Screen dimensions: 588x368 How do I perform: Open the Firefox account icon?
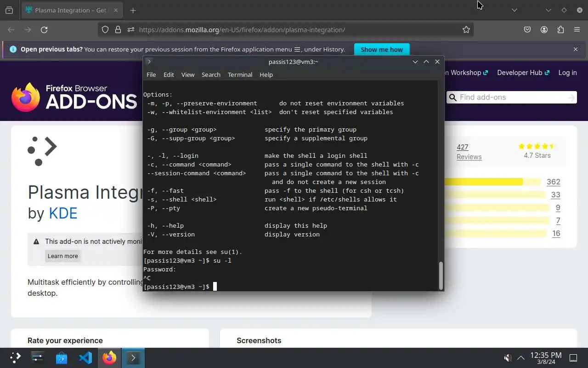pyautogui.click(x=544, y=29)
